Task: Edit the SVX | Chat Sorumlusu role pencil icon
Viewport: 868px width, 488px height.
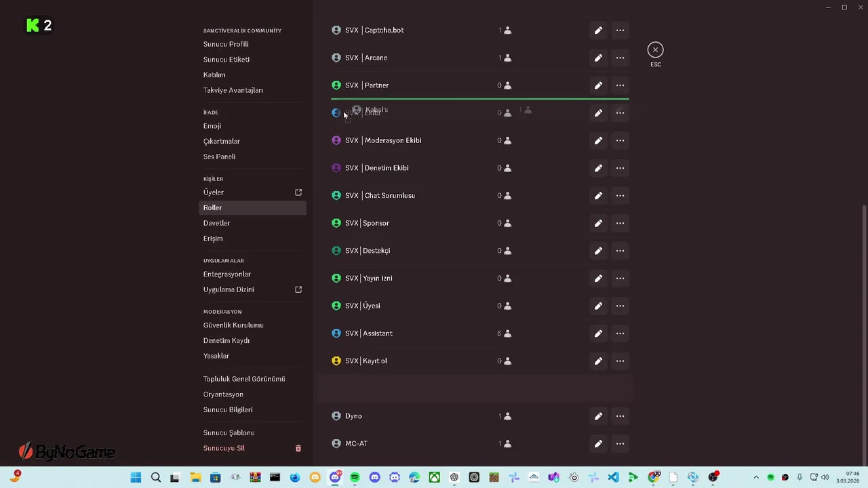Action: pos(598,196)
